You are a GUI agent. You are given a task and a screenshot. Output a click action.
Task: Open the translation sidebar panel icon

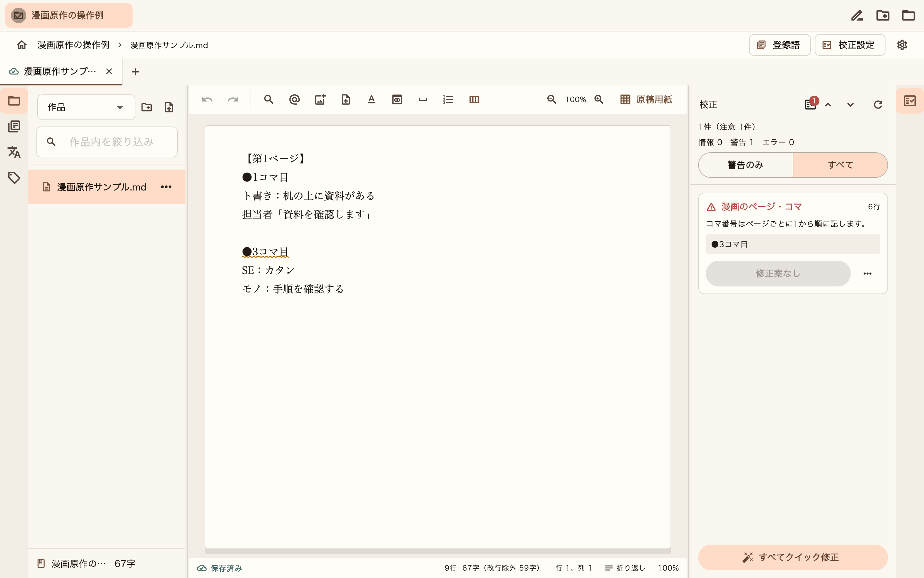pyautogui.click(x=14, y=152)
